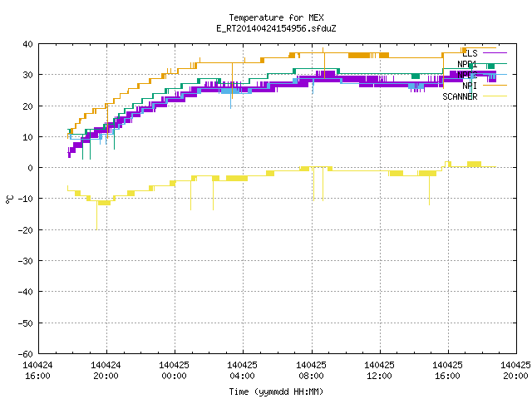Click x-axis tick label 140425 20:00

pos(515,371)
